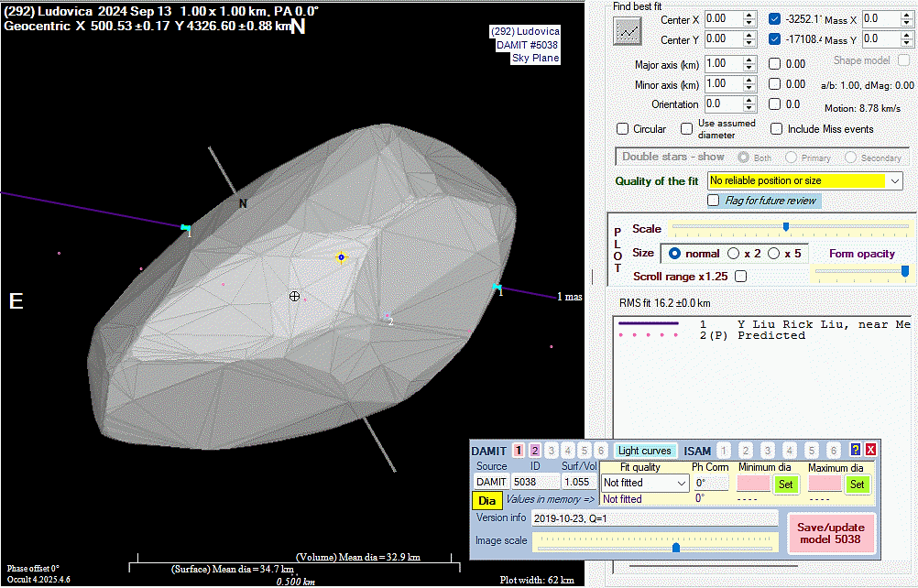Click the Version info text field

pyautogui.click(x=654, y=518)
